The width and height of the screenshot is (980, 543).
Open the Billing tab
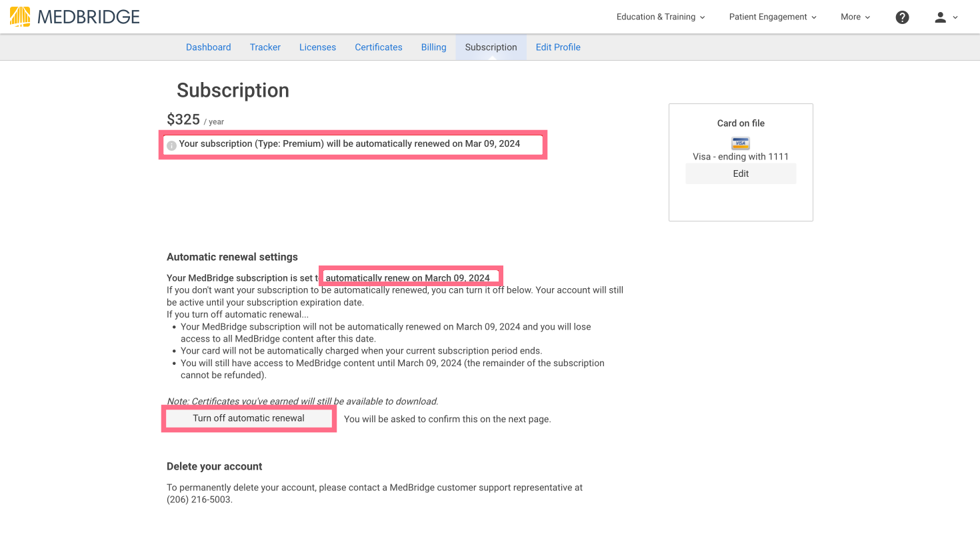pyautogui.click(x=434, y=47)
